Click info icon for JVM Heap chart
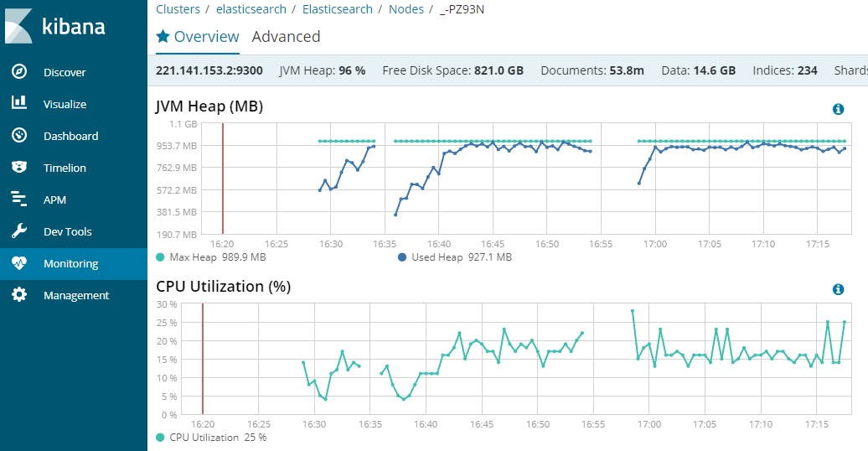The width and height of the screenshot is (868, 451). coord(838,109)
